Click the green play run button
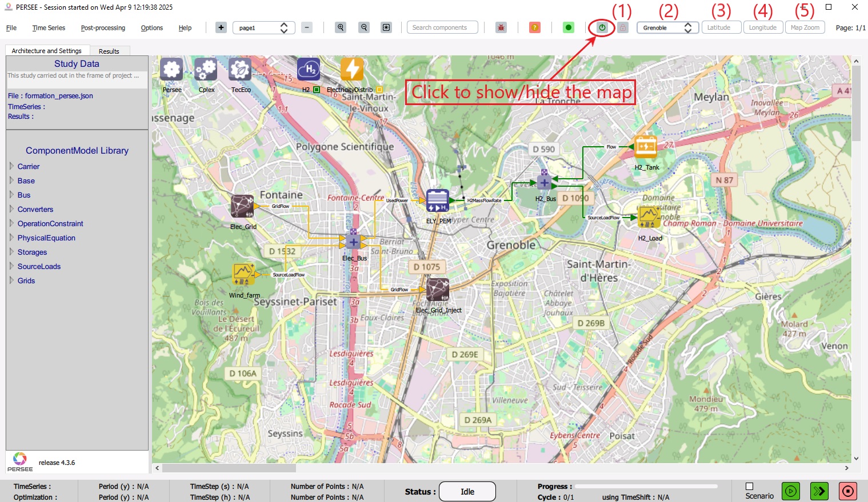The height and width of the screenshot is (502, 868). 791,491
